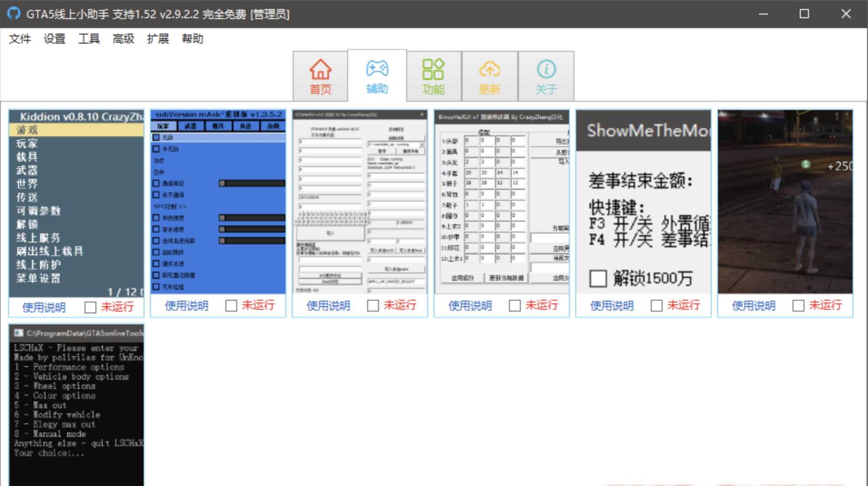The image size is (868, 486).
Task: Open the 更新 update tab
Action: click(x=489, y=76)
